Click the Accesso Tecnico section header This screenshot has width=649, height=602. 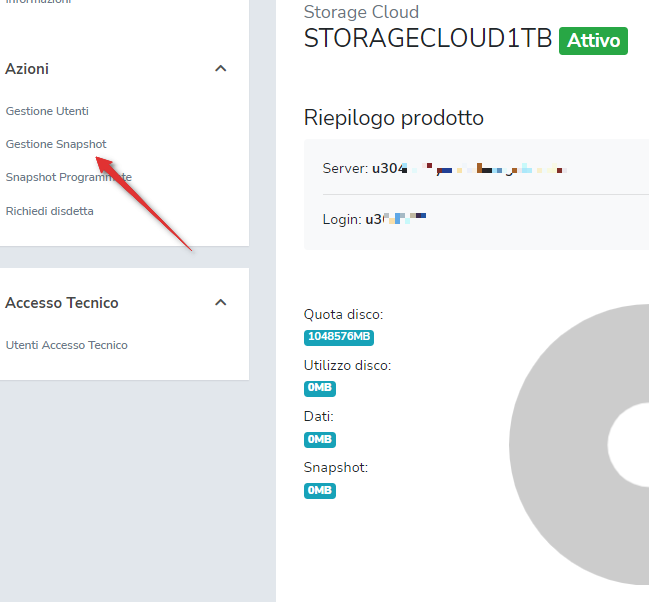(x=62, y=303)
